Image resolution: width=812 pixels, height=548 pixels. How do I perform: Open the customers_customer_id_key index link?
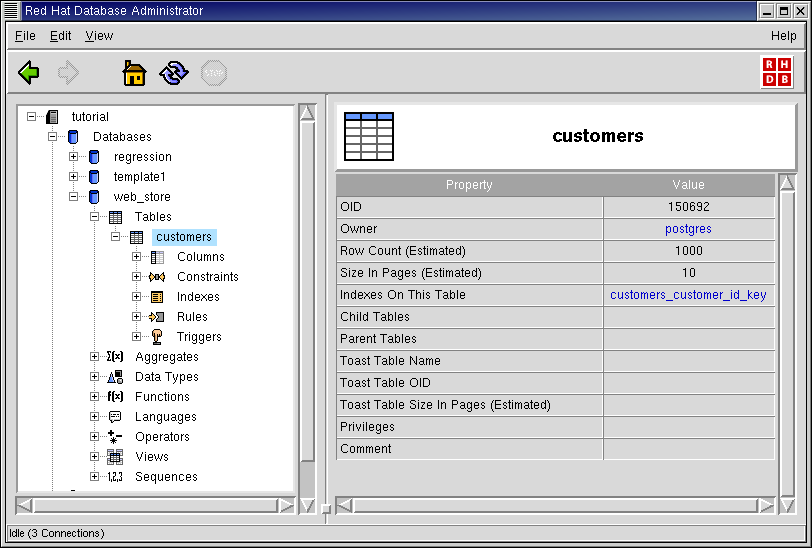click(x=688, y=295)
